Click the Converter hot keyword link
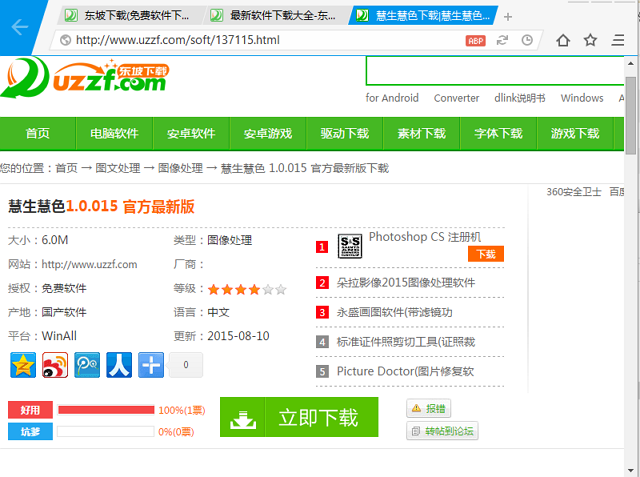Image resolution: width=640 pixels, height=477 pixels. point(456,98)
